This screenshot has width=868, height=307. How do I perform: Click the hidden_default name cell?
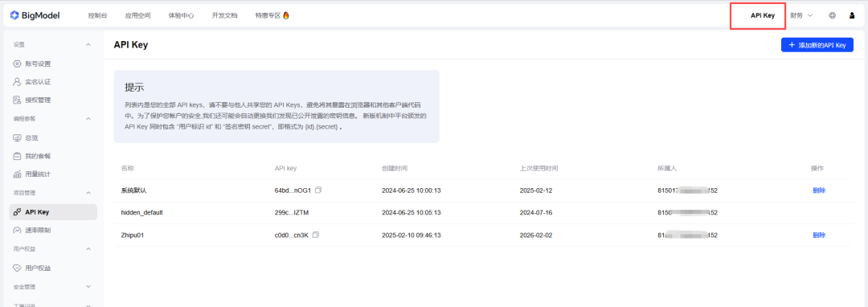coord(141,212)
